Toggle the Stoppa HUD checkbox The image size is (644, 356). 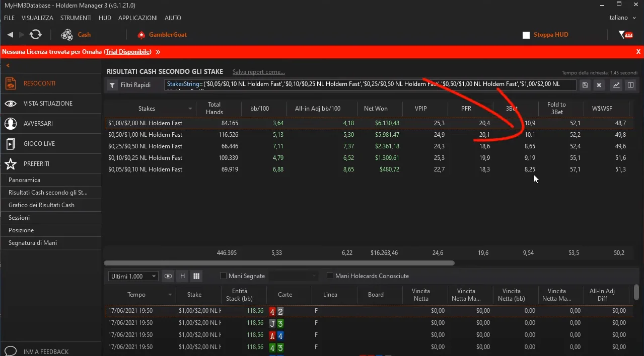(x=526, y=35)
